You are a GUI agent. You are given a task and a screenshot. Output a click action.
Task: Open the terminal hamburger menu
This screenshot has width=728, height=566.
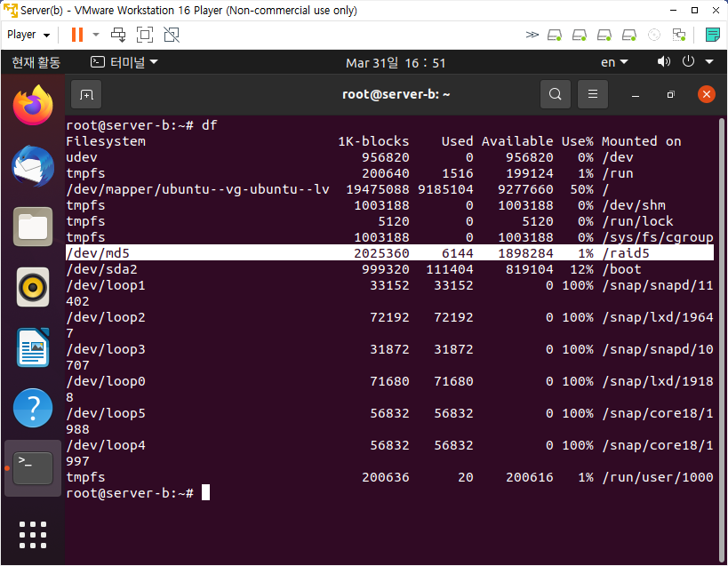[592, 94]
